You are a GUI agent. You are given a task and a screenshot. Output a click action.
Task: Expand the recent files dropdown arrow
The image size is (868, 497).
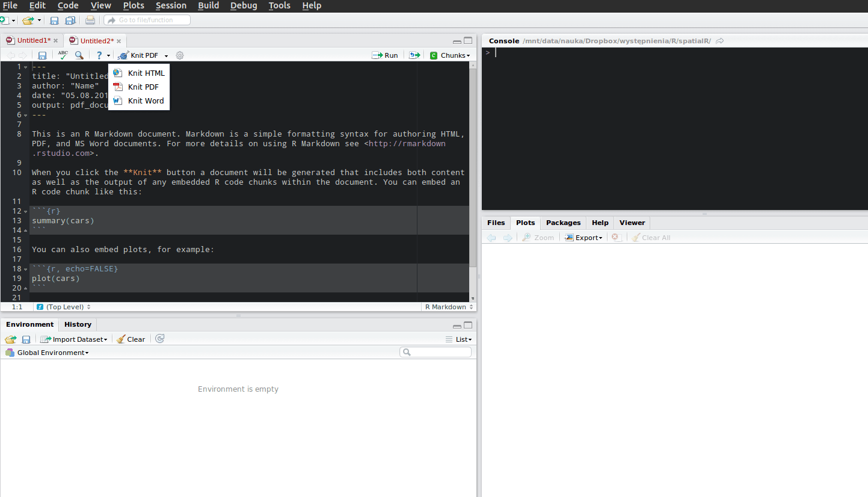click(x=40, y=20)
